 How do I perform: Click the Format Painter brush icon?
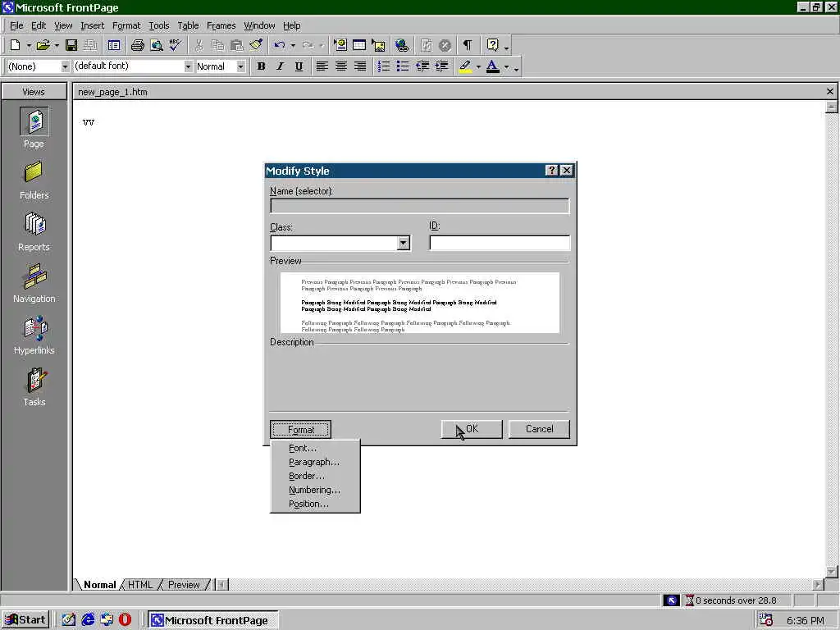pyautogui.click(x=256, y=46)
